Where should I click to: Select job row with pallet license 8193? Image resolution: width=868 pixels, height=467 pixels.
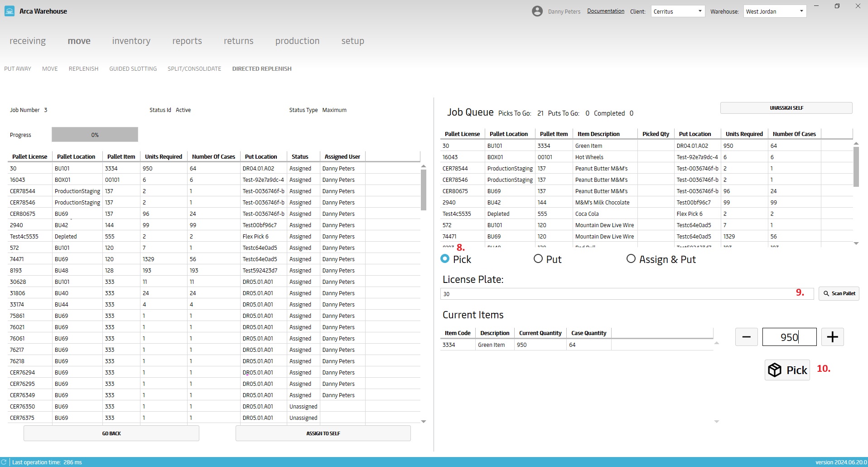pos(214,271)
